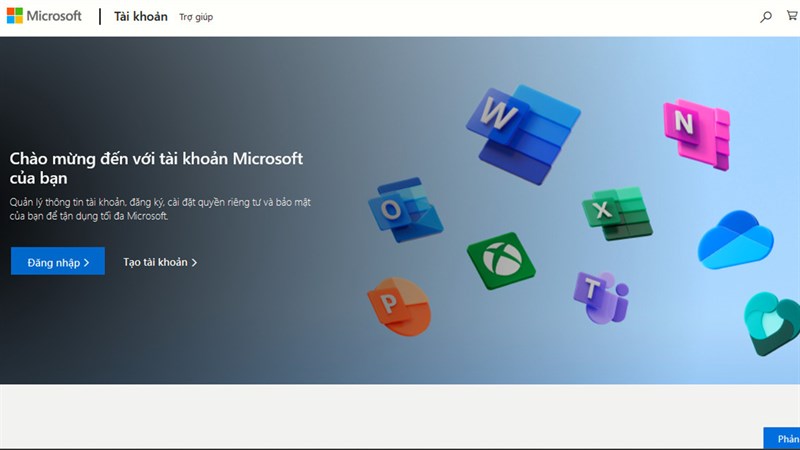Click the Family Safety heart icon
The image size is (800, 450).
[x=771, y=323]
